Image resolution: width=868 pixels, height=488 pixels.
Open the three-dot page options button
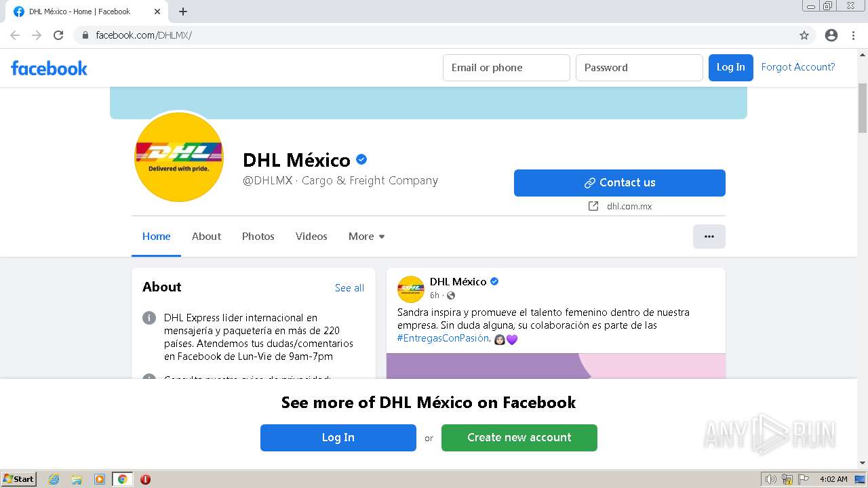709,237
